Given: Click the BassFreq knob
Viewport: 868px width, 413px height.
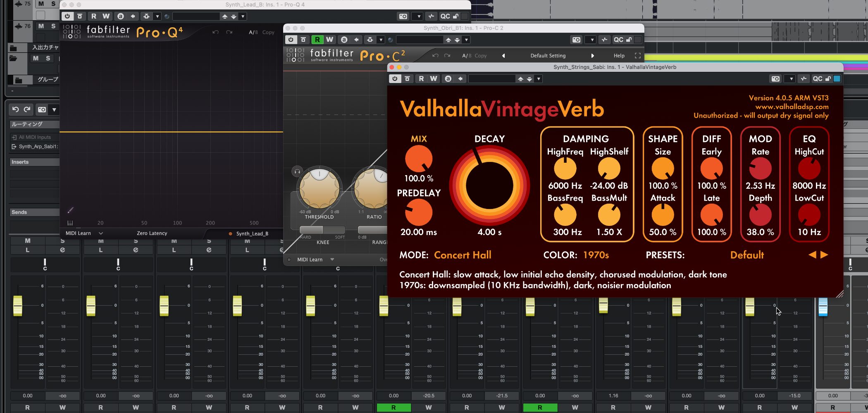Looking at the screenshot, I should pos(565,215).
